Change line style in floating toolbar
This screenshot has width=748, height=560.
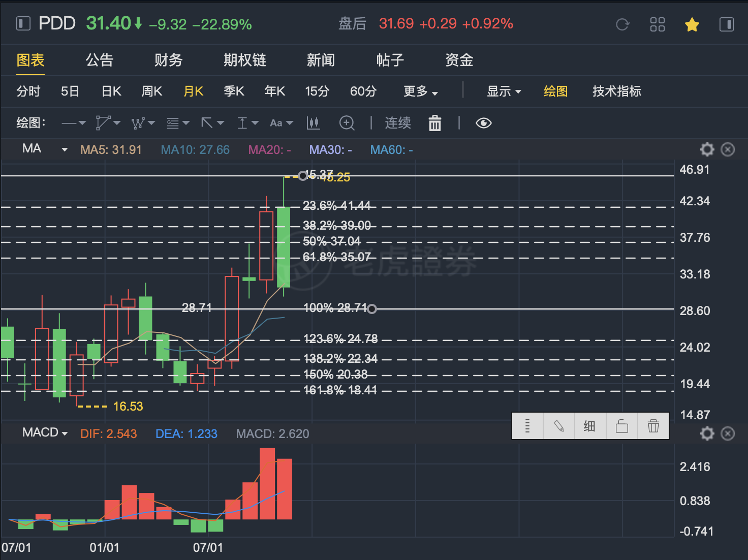tap(527, 426)
